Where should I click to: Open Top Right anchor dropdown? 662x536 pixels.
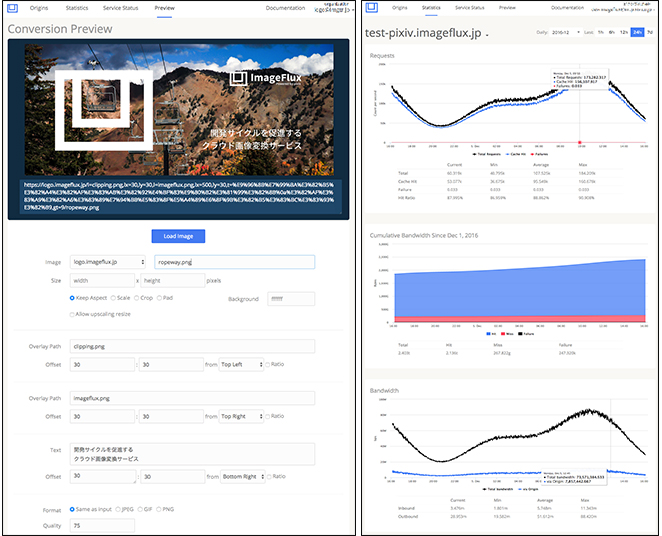click(x=241, y=417)
